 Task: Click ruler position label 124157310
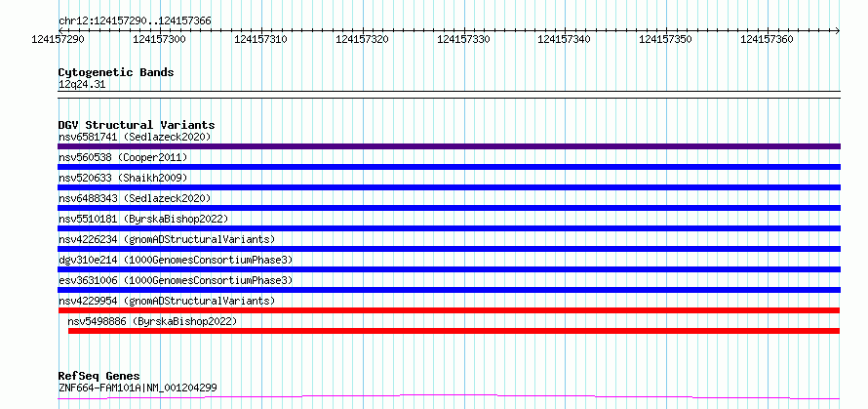(x=260, y=39)
